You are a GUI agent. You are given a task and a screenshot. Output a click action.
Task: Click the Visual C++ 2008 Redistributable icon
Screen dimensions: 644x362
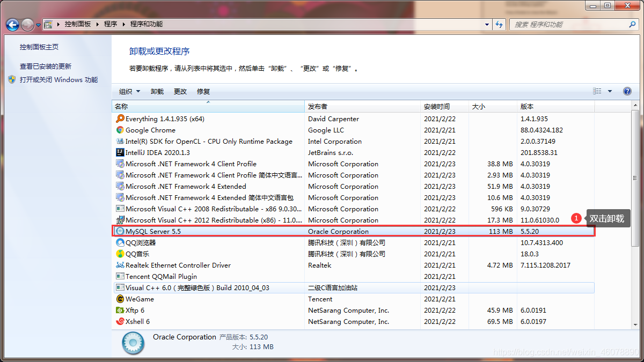point(120,209)
